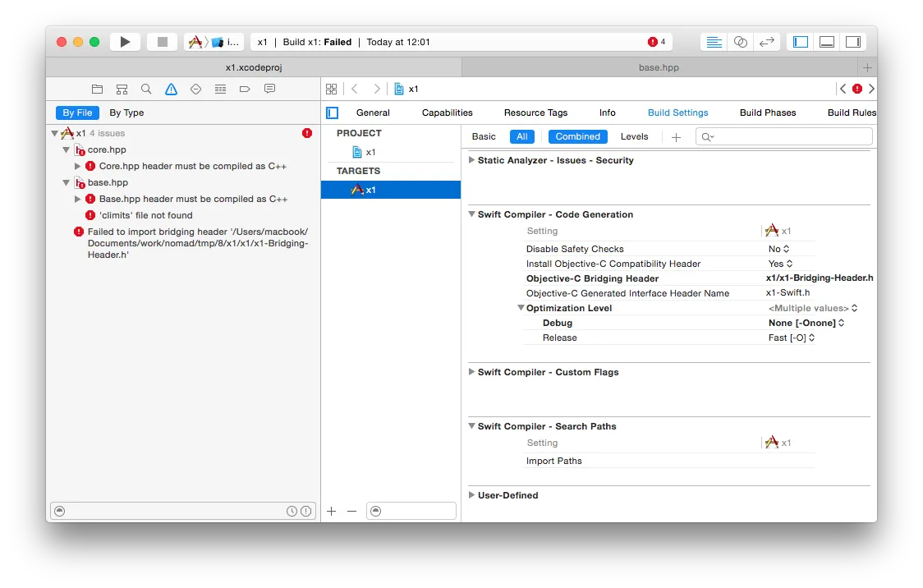This screenshot has height=588, width=923.
Task: Select the Failed to import bridging header error
Action: [197, 243]
